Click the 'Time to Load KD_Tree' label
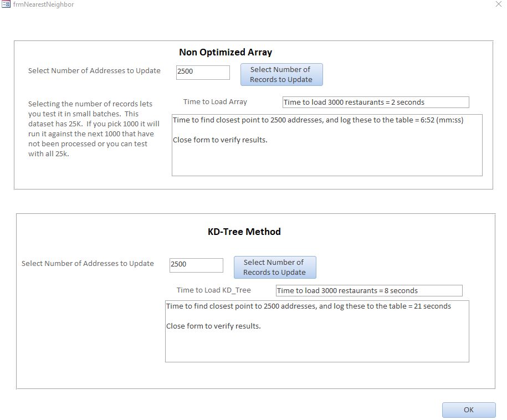This screenshot has width=507, height=420. (213, 290)
